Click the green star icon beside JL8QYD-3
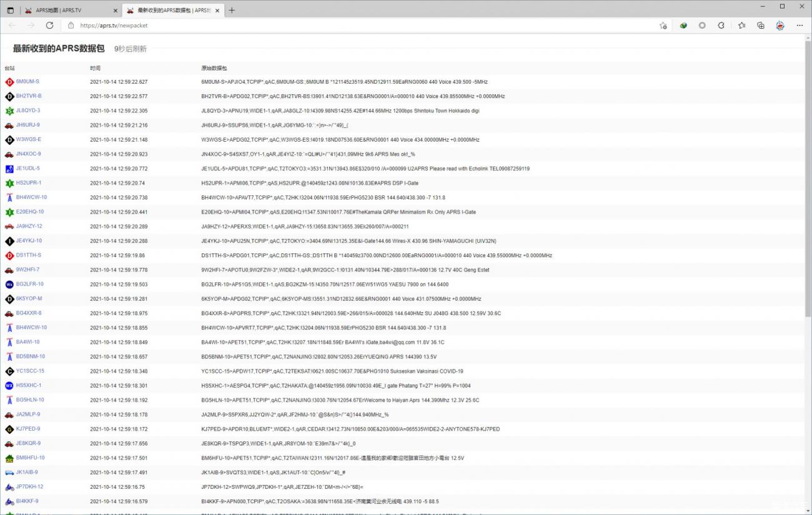Viewport: 812px width, 515px height. click(x=9, y=110)
